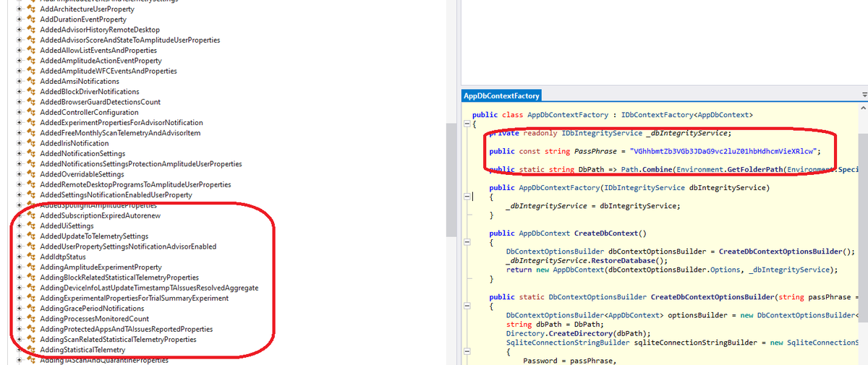Click the class icon beside AddedFreeMonthlyScanTelemetryAndAdvisorItem
Image resolution: width=868 pixels, height=365 pixels.
(x=30, y=133)
